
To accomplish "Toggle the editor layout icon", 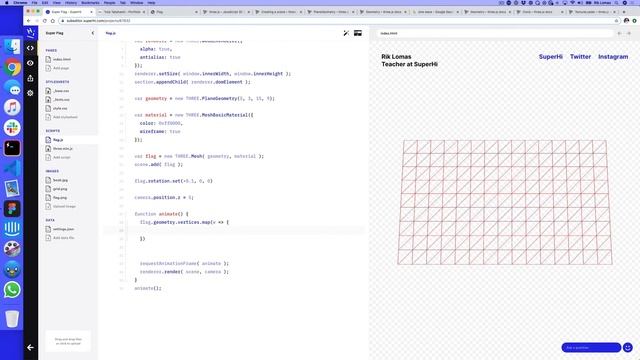I will tap(358, 33).
